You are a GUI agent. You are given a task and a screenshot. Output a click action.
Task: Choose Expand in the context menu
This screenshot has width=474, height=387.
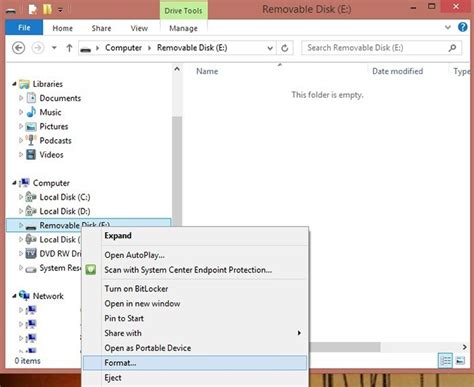pyautogui.click(x=195, y=236)
